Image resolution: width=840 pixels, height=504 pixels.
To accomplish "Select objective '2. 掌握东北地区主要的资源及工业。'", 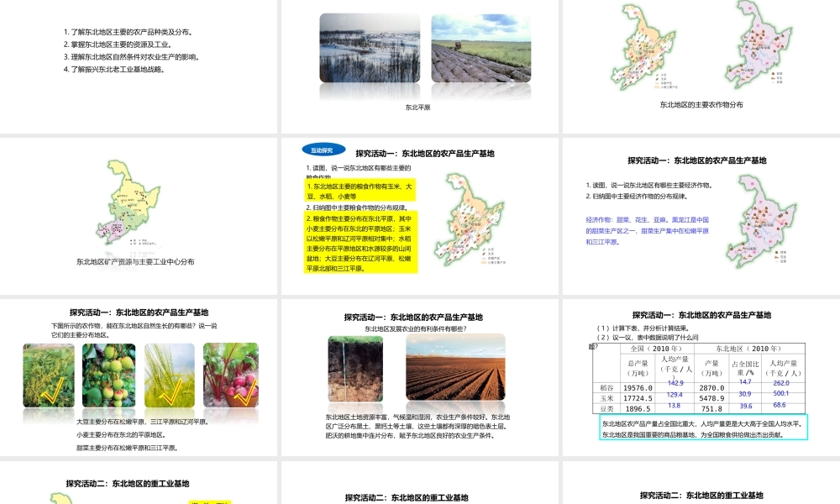I will (118, 45).
